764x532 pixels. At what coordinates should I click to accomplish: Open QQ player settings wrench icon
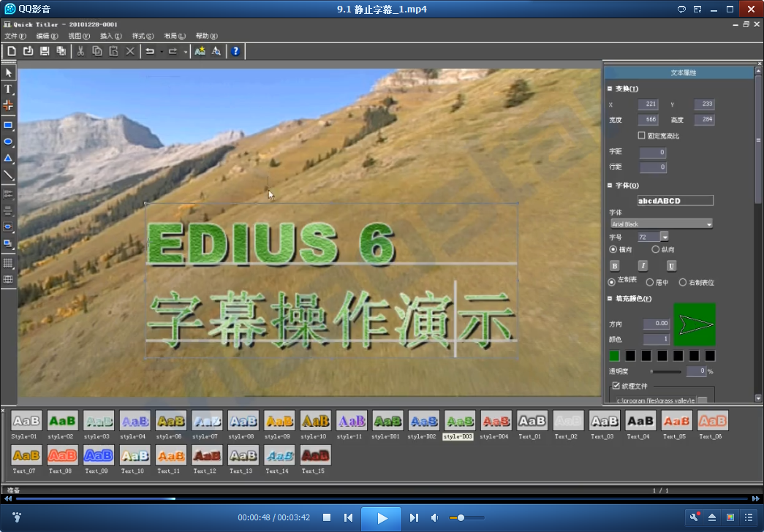694,517
